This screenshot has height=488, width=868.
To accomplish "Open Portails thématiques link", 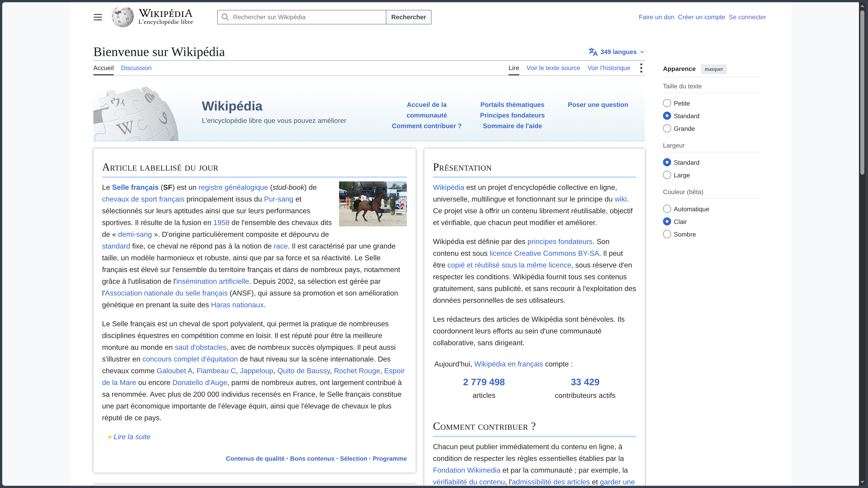I will pos(512,105).
